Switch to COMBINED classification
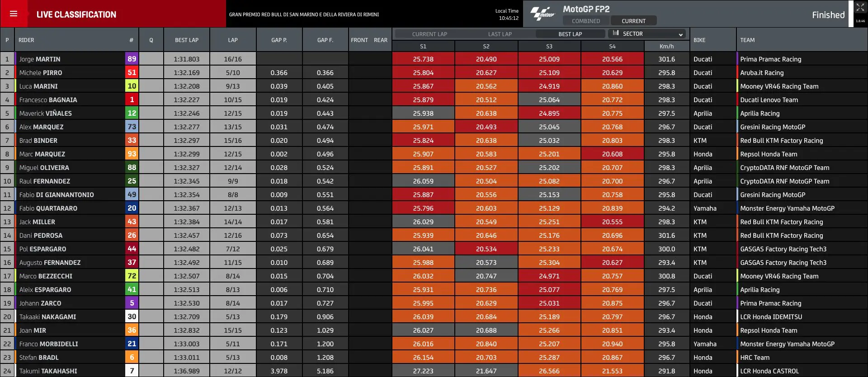Screen dimensions: 868x377 point(586,21)
